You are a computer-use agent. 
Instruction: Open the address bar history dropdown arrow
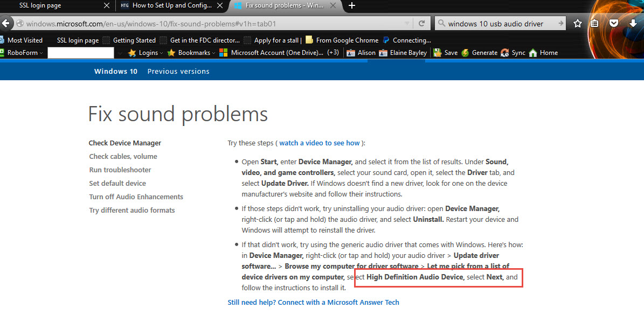tap(407, 24)
